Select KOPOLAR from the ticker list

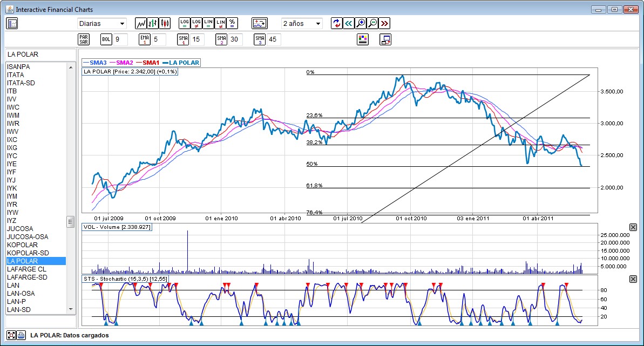point(22,245)
